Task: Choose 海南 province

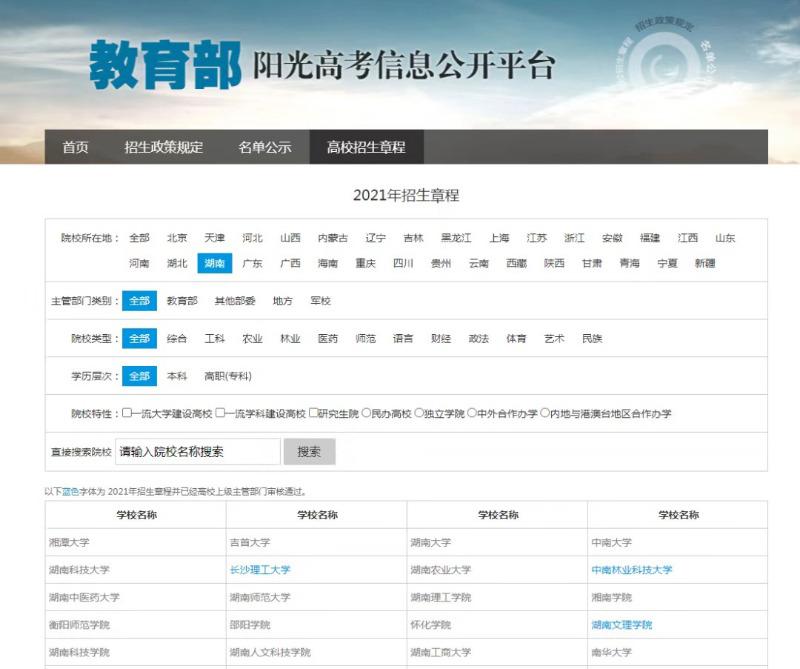Action: 328,263
